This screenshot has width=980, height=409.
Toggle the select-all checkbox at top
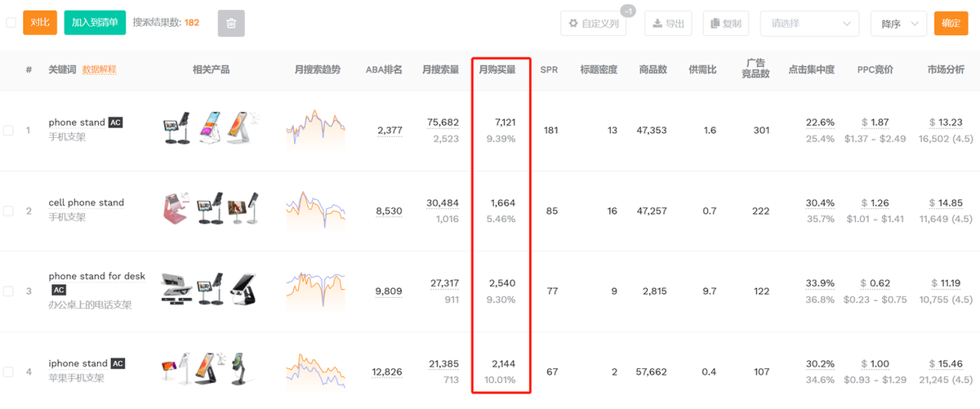click(11, 23)
